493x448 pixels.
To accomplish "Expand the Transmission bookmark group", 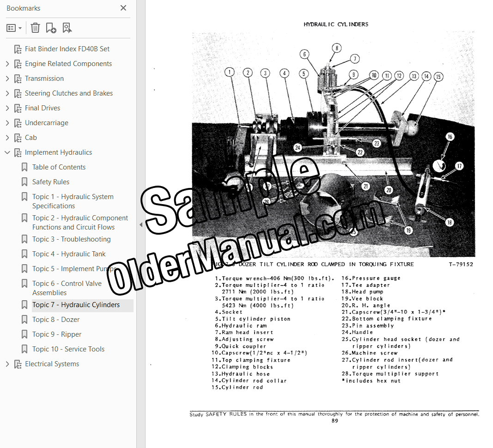I will (7, 79).
